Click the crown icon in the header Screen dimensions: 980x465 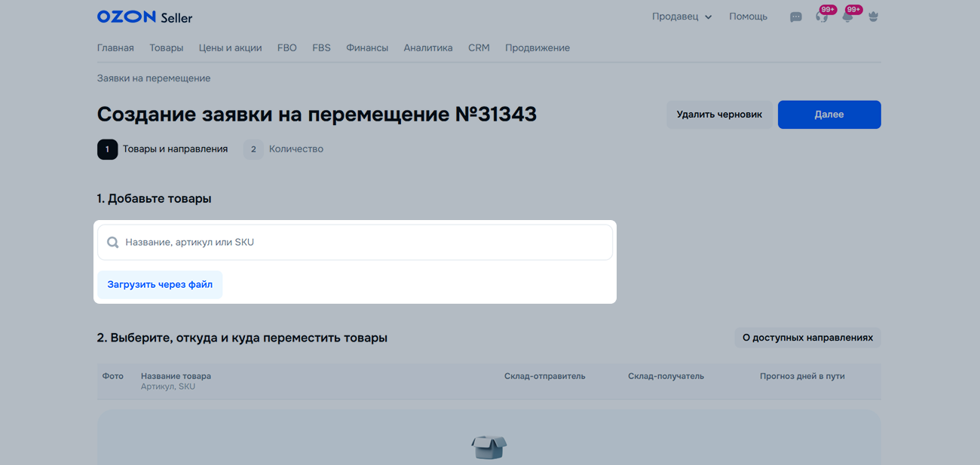[x=873, y=17]
